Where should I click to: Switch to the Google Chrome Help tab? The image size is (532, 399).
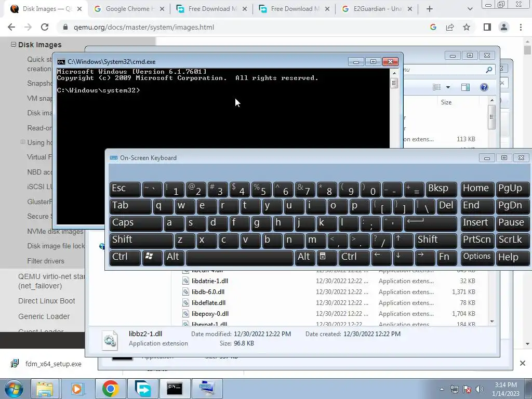(x=129, y=9)
